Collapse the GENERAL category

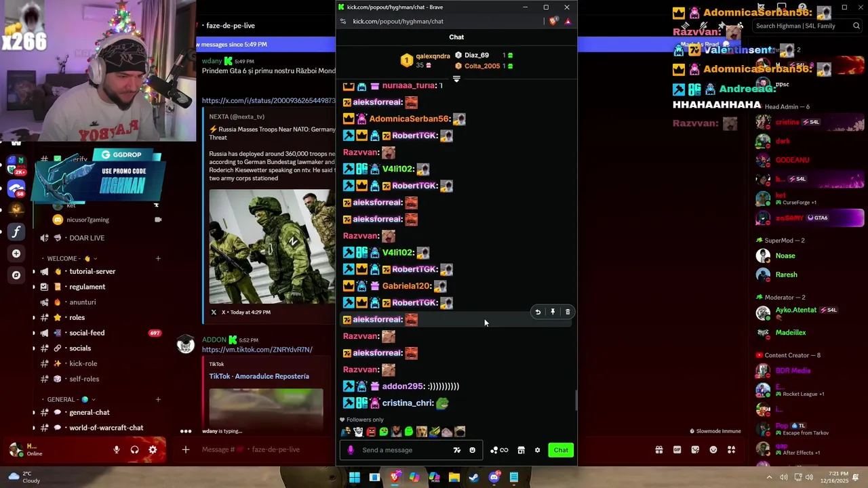click(70, 399)
